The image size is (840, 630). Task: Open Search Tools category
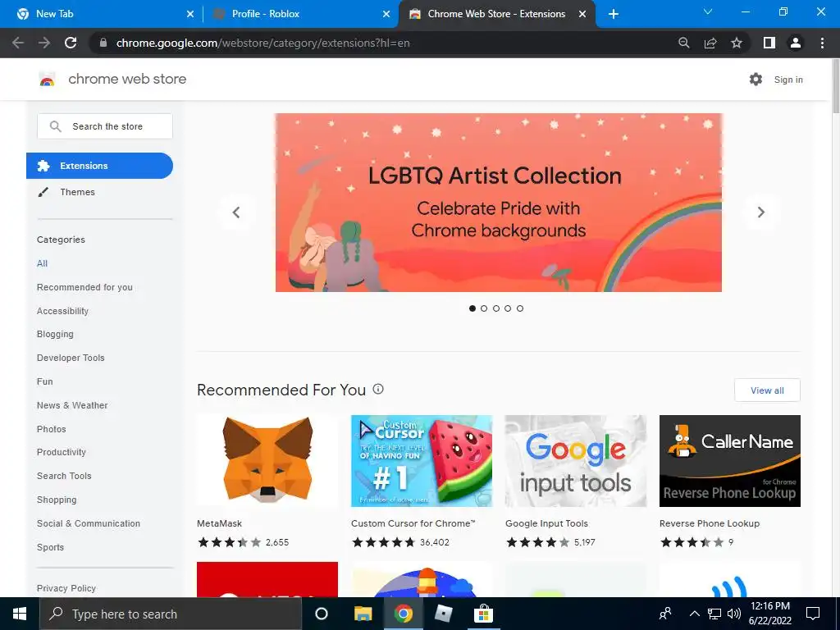tap(64, 476)
